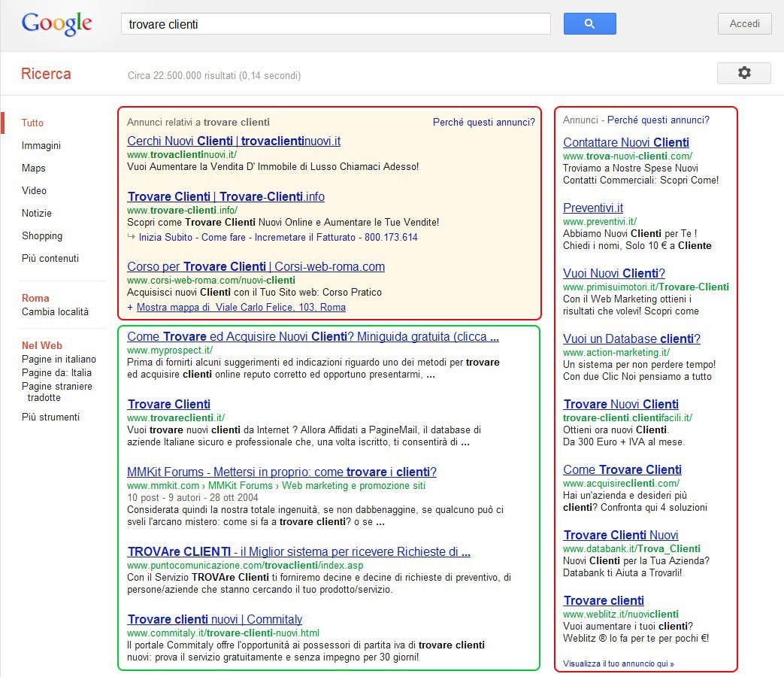
Task: Open ad 'Trovare Clienti | Trovare-Clienti.info'
Action: click(x=226, y=196)
